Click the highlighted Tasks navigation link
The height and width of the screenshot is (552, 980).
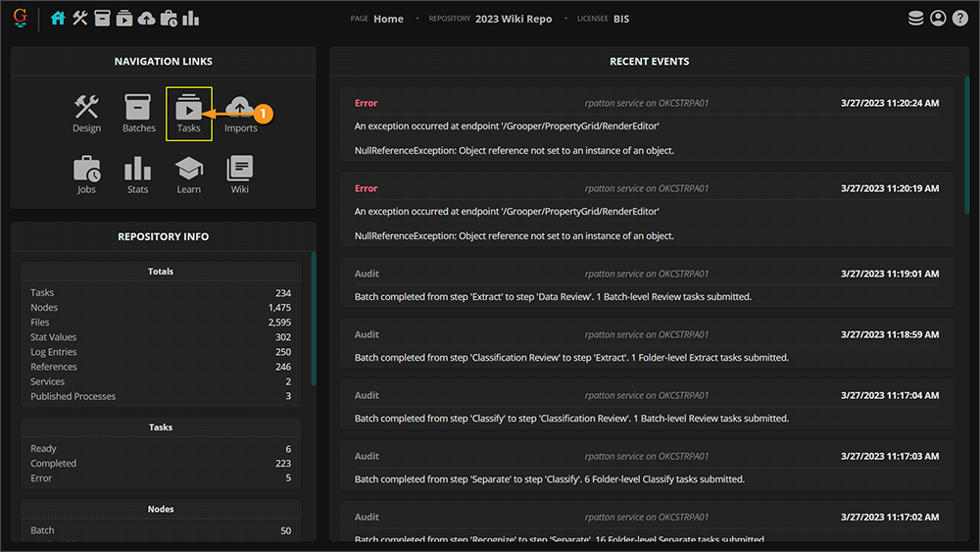189,113
